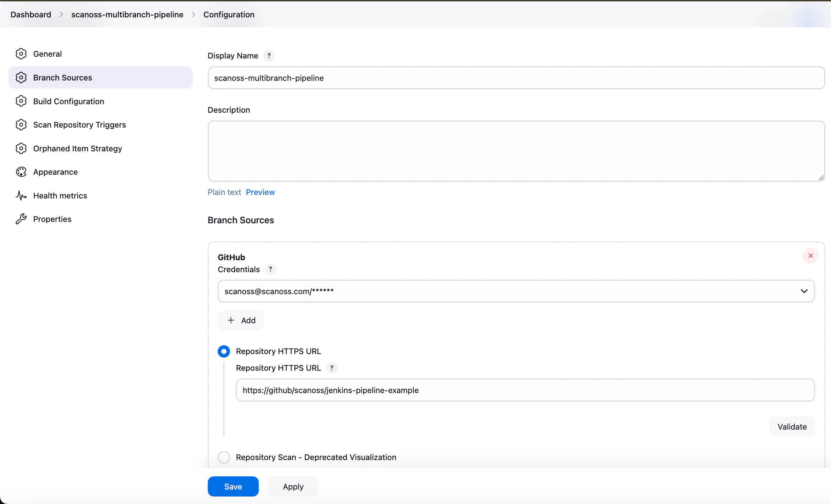
Task: Click the Properties wrench icon
Action: click(21, 219)
